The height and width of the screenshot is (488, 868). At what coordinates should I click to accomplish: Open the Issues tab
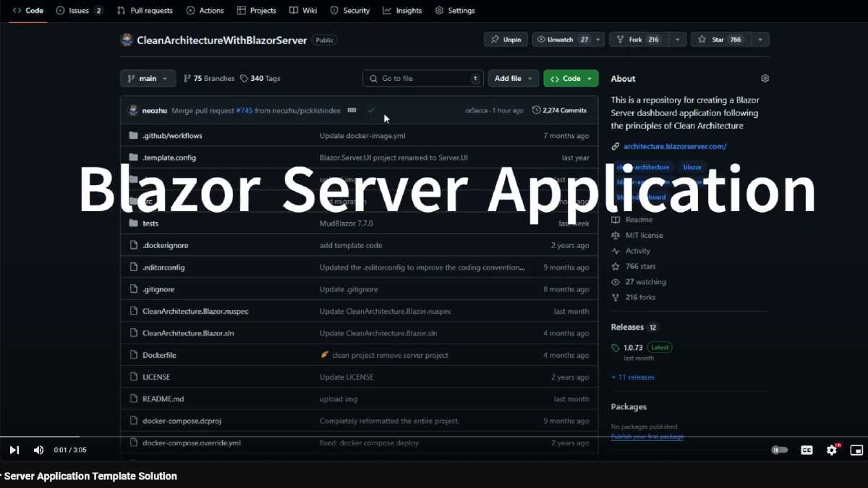pyautogui.click(x=80, y=11)
